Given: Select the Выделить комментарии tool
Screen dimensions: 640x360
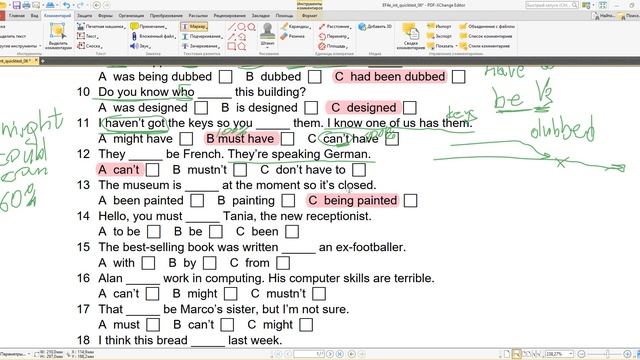Looking at the screenshot, I should click(x=58, y=37).
